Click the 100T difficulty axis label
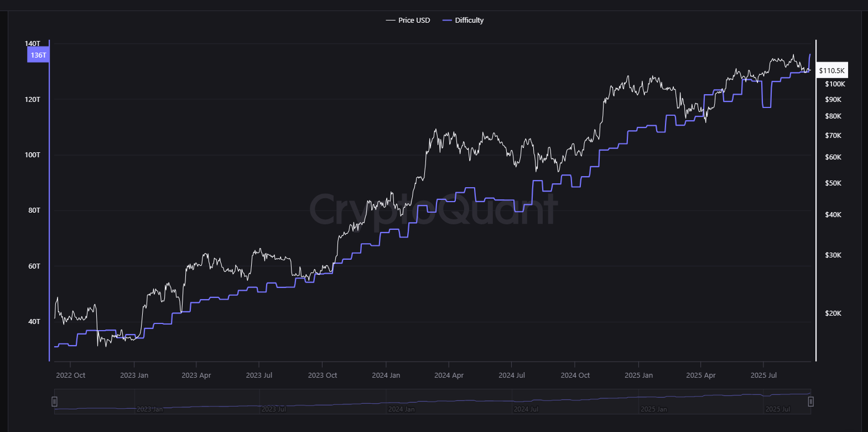 point(32,155)
